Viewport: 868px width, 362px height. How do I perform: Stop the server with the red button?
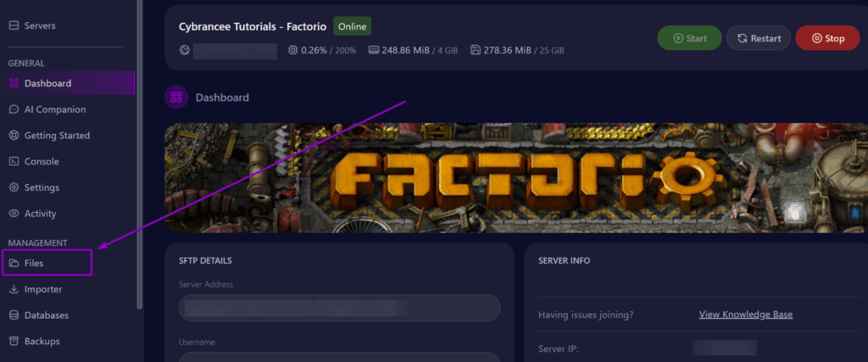[827, 38]
